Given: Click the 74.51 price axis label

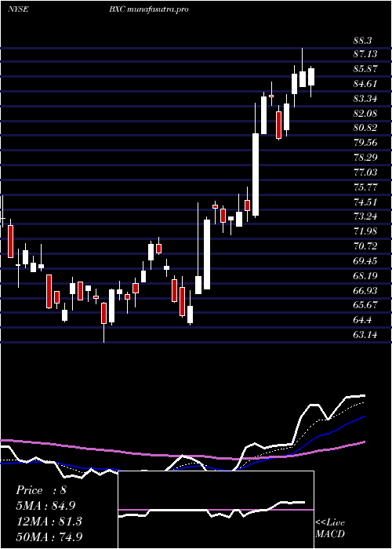Looking at the screenshot, I should click(x=366, y=202).
